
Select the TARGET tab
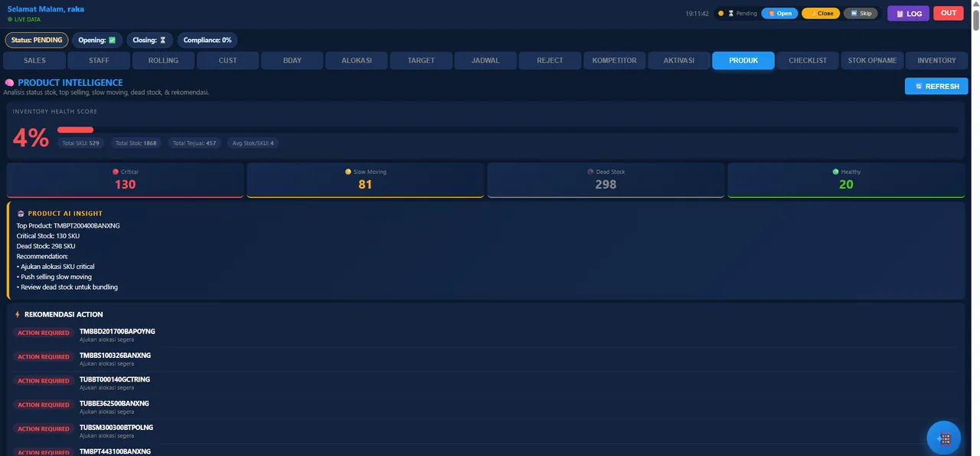(421, 61)
